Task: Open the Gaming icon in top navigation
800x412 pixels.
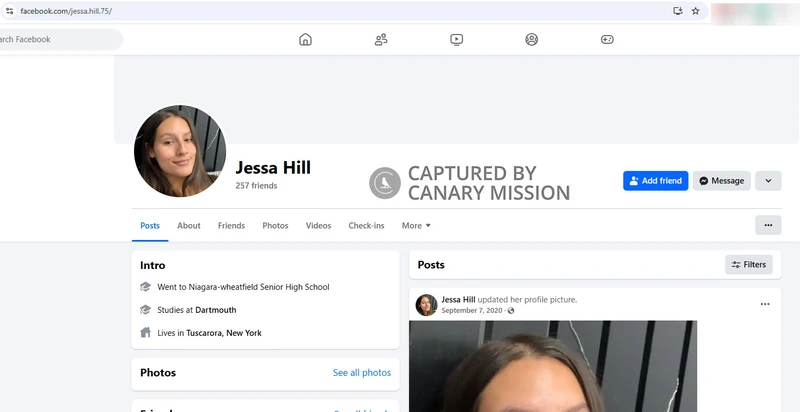Action: [x=607, y=40]
